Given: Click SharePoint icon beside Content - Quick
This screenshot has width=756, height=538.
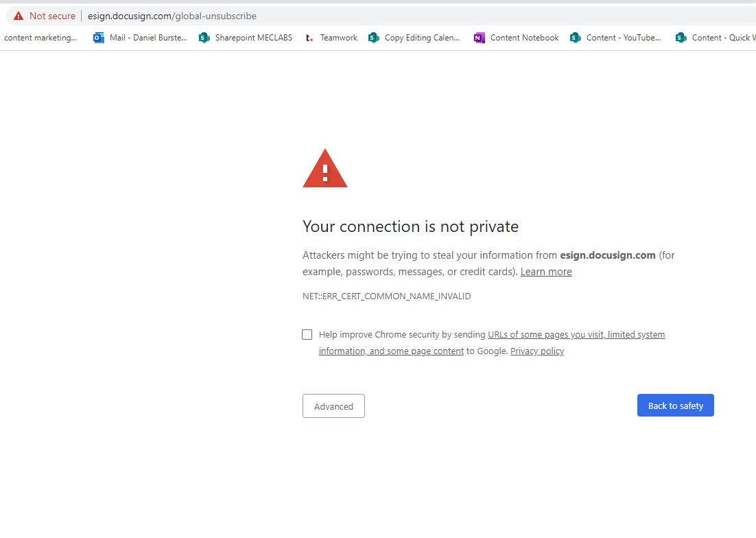Looking at the screenshot, I should point(681,38).
